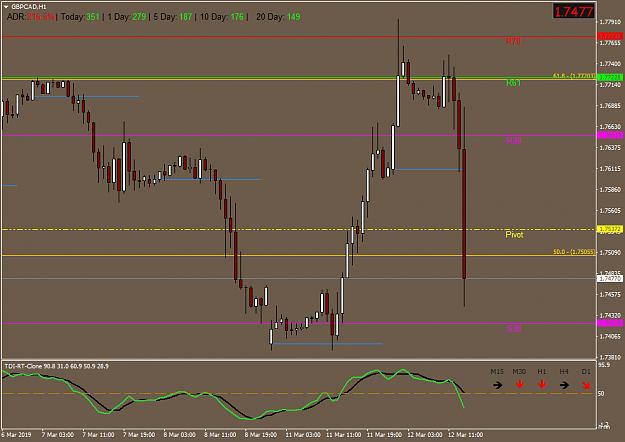Click the red 1.7477 price display
Viewport: 625px width, 442px height.
tap(574, 12)
